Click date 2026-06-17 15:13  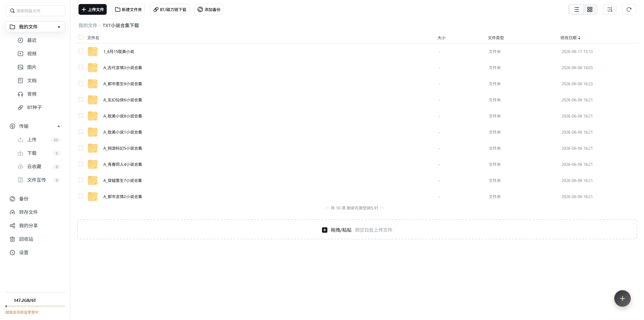577,52
